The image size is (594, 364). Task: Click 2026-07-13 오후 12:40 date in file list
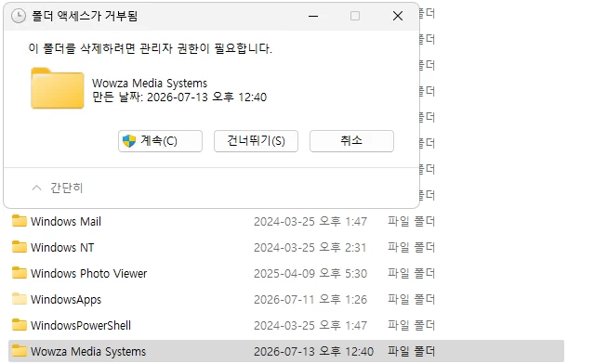click(x=313, y=352)
